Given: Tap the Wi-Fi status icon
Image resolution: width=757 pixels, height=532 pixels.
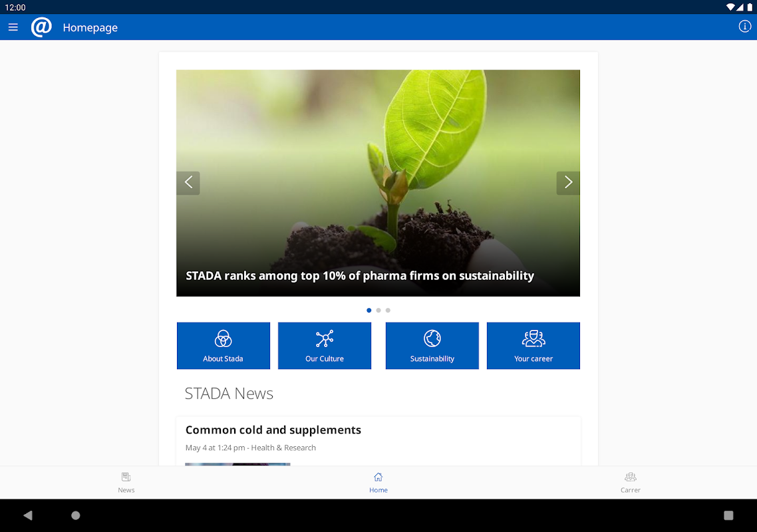Looking at the screenshot, I should pos(730,7).
